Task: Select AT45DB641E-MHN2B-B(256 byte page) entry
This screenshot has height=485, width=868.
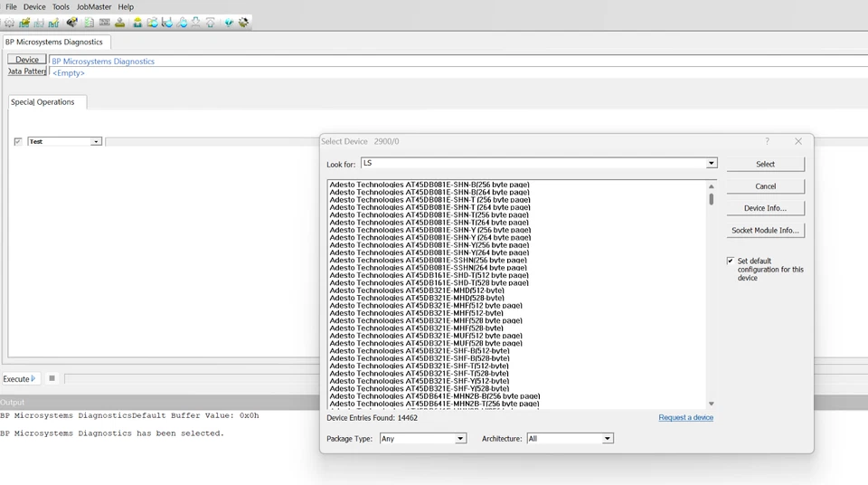Action: pos(435,396)
